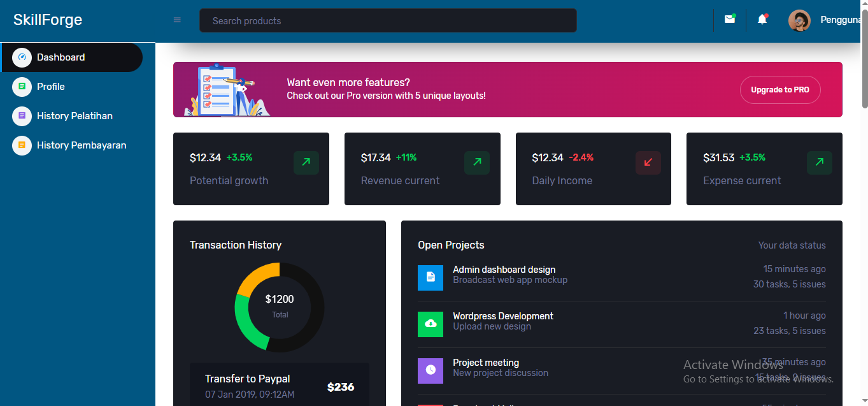Open the History Pembayaran menu item

pos(71,145)
